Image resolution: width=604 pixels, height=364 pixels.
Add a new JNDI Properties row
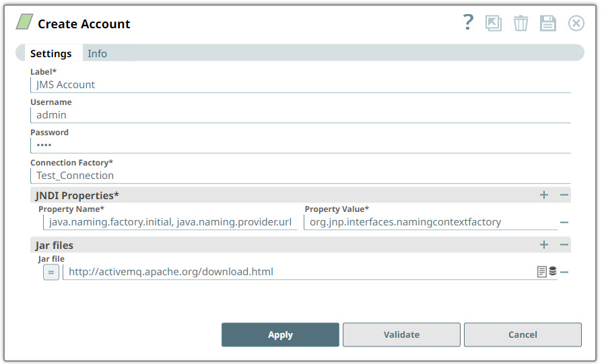[x=544, y=195]
